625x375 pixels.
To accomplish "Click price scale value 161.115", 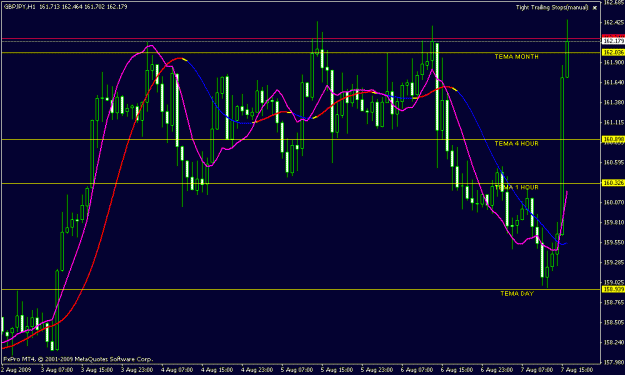I will pyautogui.click(x=614, y=122).
